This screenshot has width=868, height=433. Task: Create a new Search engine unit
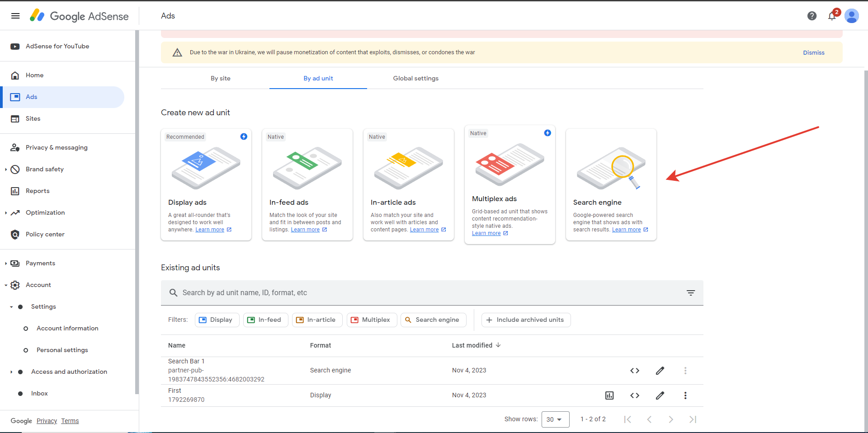coord(611,184)
